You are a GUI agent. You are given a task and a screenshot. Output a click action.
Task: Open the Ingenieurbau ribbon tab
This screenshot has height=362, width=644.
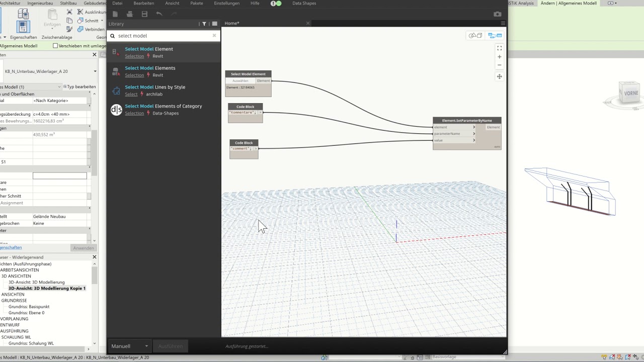pyautogui.click(x=40, y=3)
